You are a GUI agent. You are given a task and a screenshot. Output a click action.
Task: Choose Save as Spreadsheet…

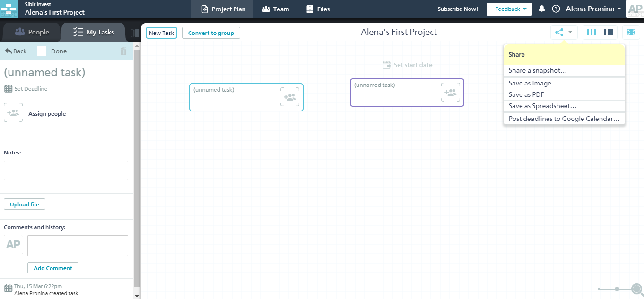(x=564, y=106)
